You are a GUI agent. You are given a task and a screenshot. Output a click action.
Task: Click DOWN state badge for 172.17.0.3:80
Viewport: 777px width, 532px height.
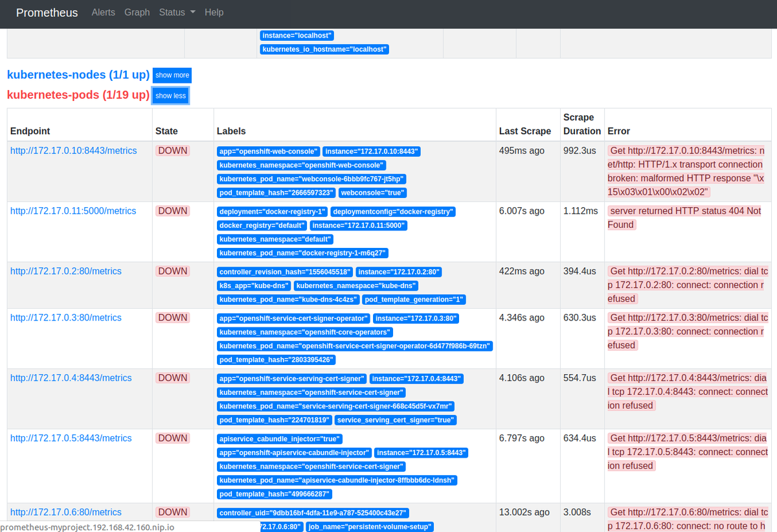(x=173, y=318)
